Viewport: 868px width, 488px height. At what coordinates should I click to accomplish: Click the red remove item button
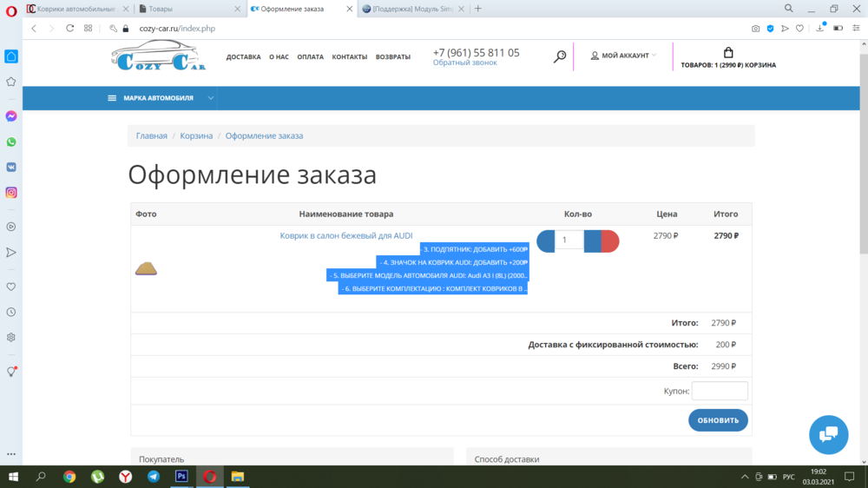pos(610,241)
